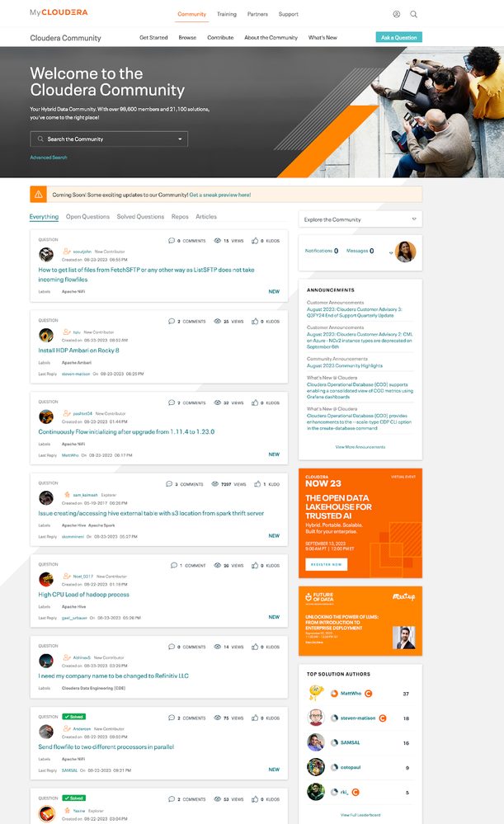Open the Advanced Search link
The width and height of the screenshot is (504, 824).
click(49, 157)
